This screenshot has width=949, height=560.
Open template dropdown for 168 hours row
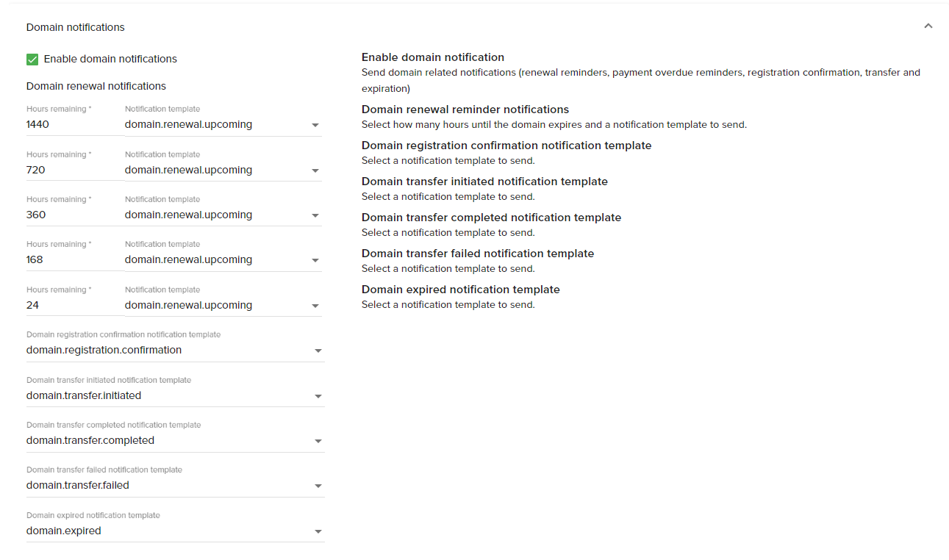point(223,260)
